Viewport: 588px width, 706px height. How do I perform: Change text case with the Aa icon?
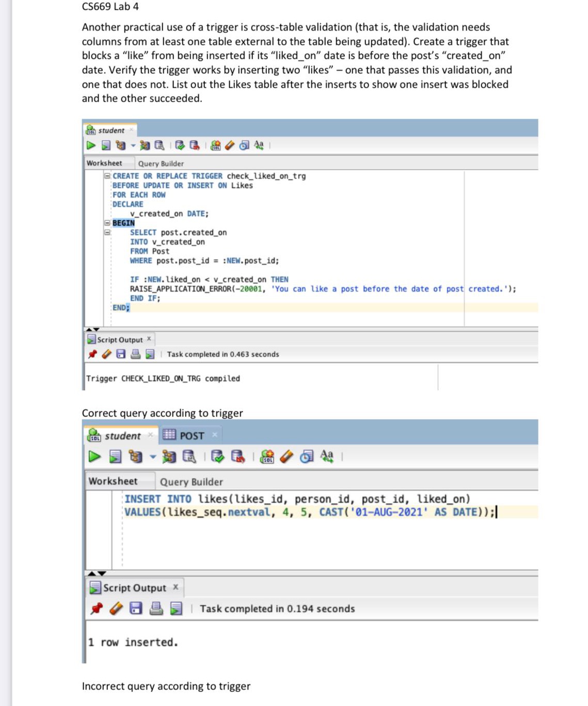click(x=259, y=146)
